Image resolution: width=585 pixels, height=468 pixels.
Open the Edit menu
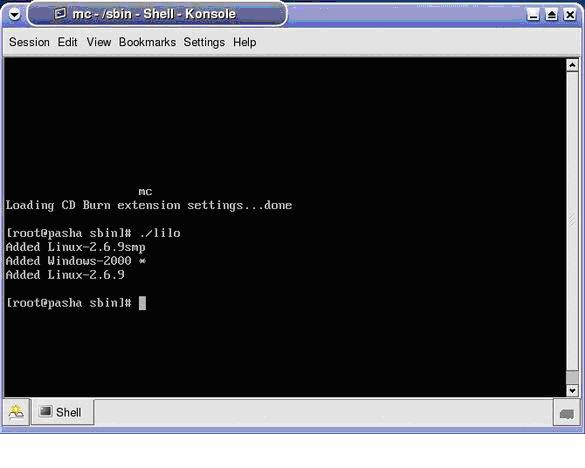(67, 42)
